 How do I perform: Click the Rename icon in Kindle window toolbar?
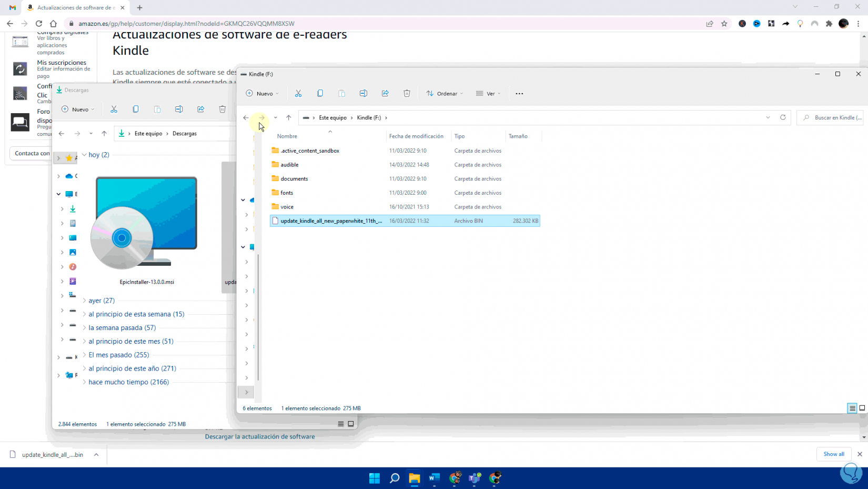[x=364, y=94]
